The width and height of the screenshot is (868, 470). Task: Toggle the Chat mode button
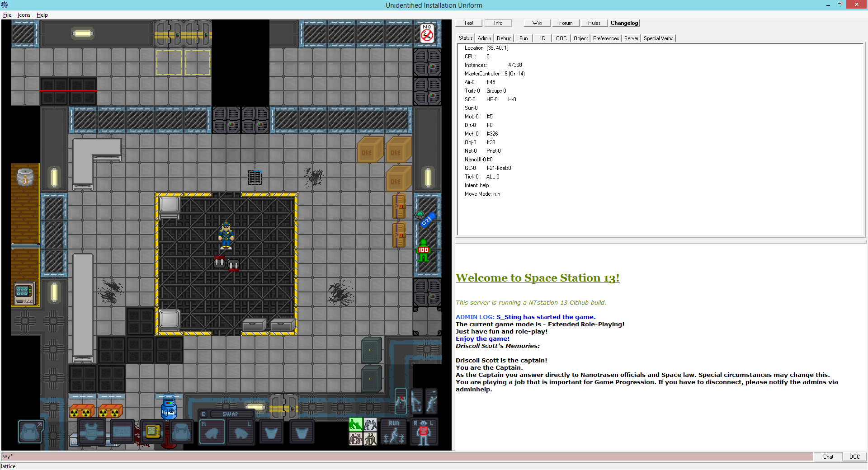coord(828,457)
